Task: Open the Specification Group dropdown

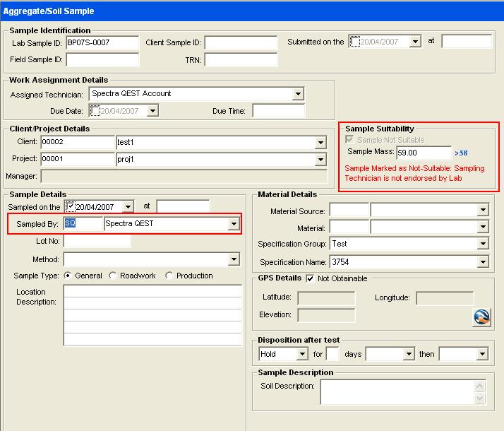Action: (x=483, y=244)
